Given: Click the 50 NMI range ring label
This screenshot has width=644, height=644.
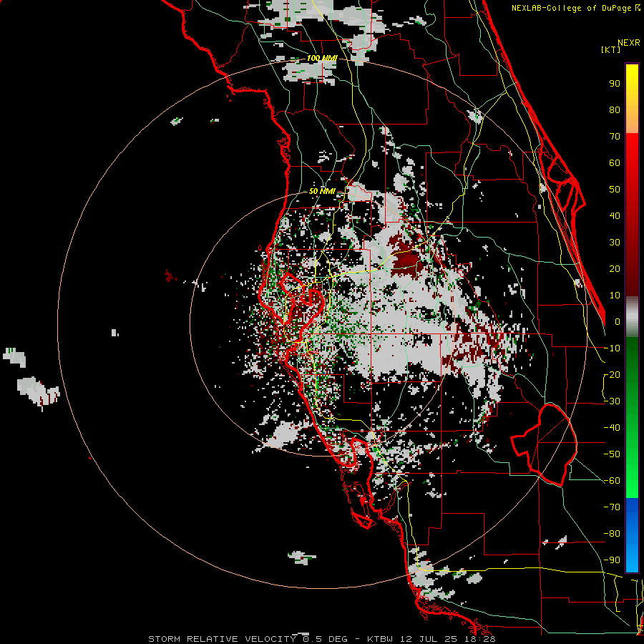Looking at the screenshot, I should (x=322, y=191).
